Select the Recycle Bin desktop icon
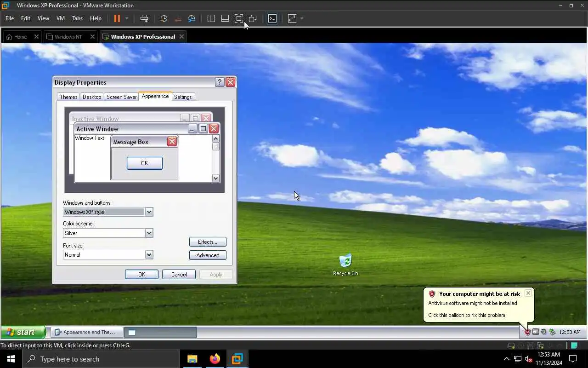The image size is (588, 368). click(x=345, y=264)
